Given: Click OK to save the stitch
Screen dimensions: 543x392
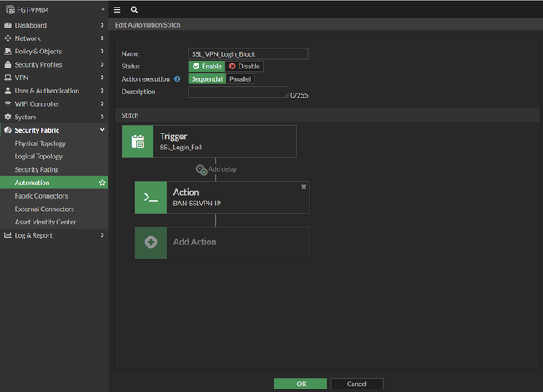Looking at the screenshot, I should [x=300, y=384].
